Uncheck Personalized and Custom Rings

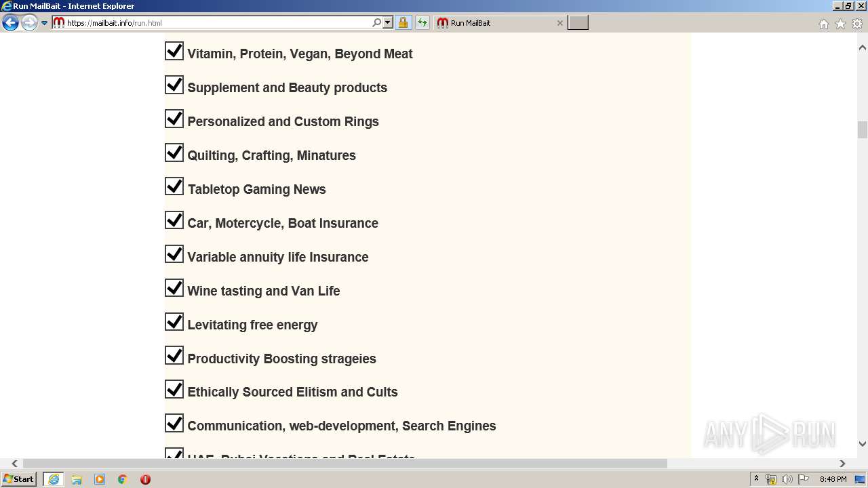tap(174, 119)
